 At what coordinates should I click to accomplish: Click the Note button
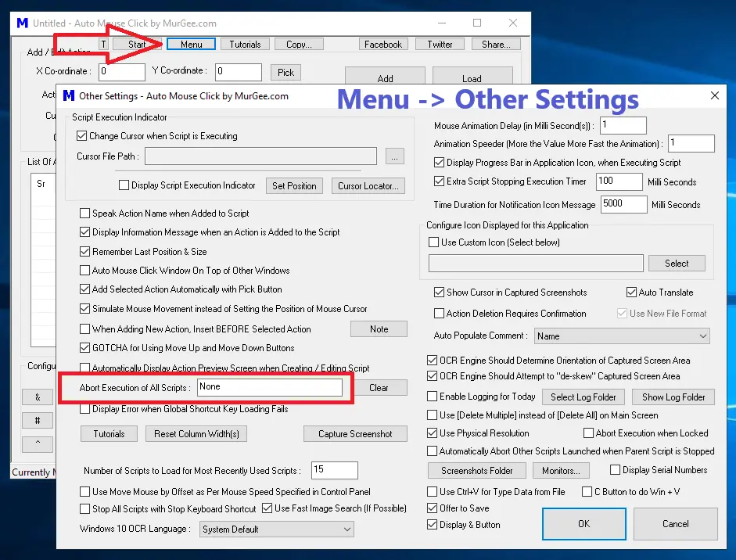(x=379, y=329)
